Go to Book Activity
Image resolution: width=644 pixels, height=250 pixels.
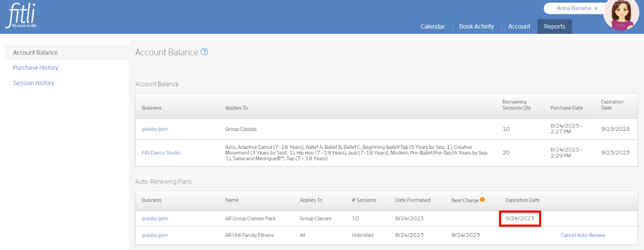(x=477, y=26)
